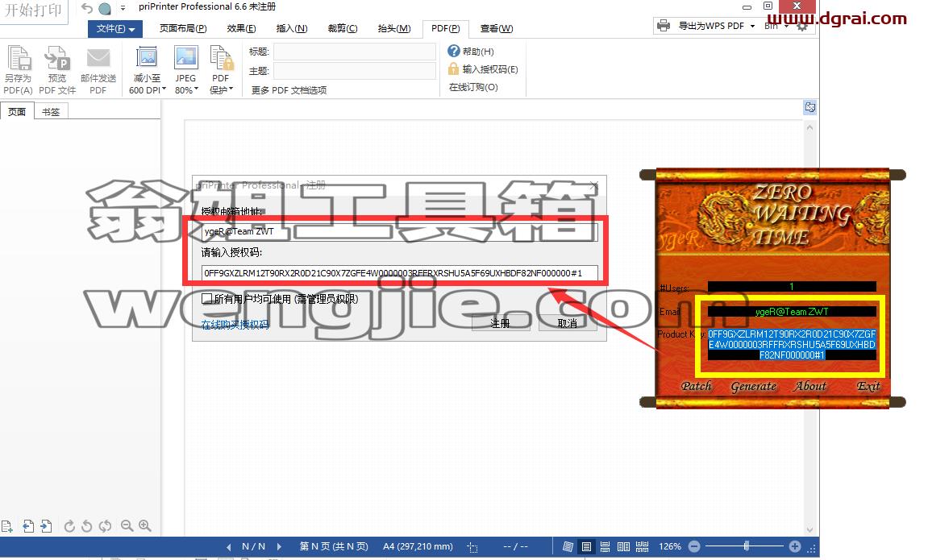Click the panel toggle icon above the scrollbar
Viewport: 928px width, 560px height.
tap(809, 107)
